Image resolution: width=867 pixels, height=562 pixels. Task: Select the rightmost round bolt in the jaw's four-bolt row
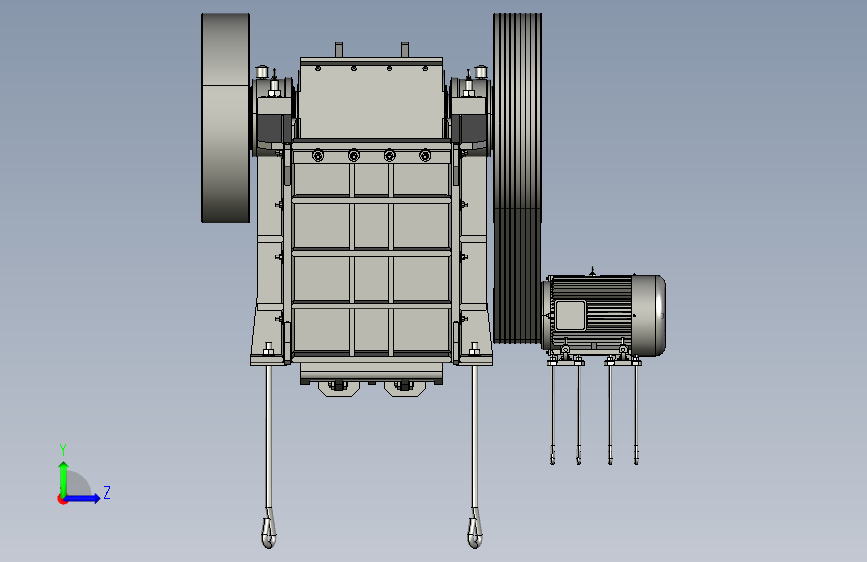(x=425, y=155)
